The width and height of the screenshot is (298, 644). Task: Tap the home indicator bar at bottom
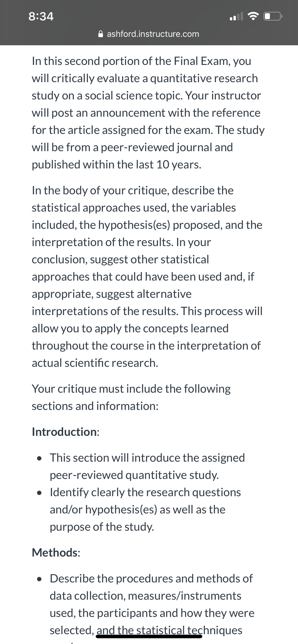[149, 636]
